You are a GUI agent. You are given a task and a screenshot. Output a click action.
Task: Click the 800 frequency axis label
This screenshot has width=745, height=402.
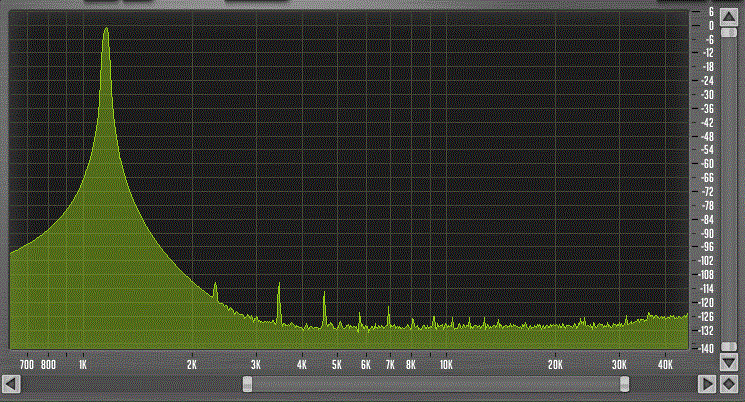[48, 365]
